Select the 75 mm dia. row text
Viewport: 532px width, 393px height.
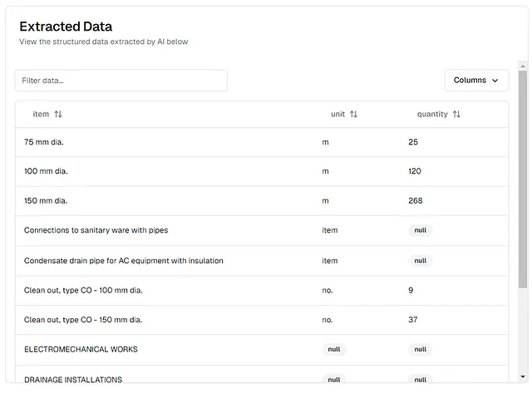point(44,142)
